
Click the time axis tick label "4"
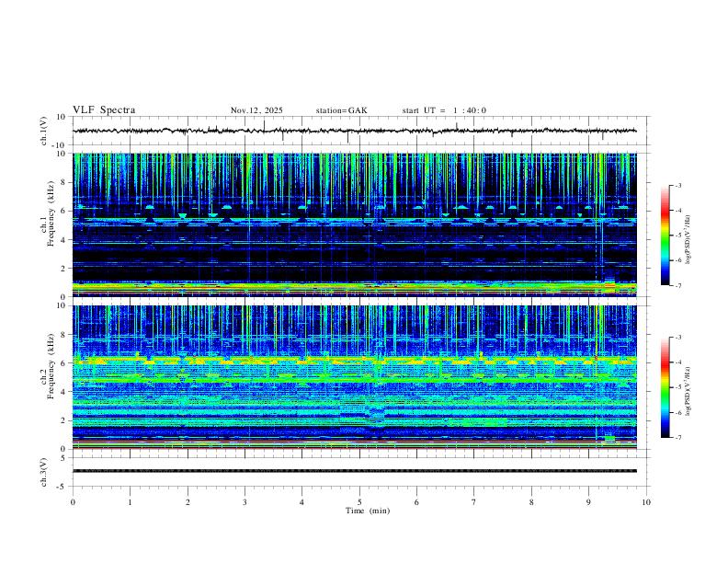[302, 502]
